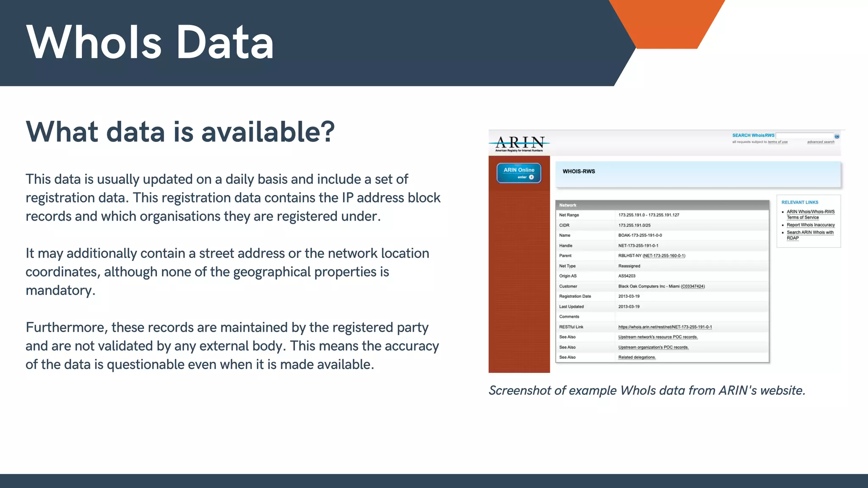Screen dimensions: 868x488
Task: Click the ARIN website screenshot image
Action: [x=667, y=251]
